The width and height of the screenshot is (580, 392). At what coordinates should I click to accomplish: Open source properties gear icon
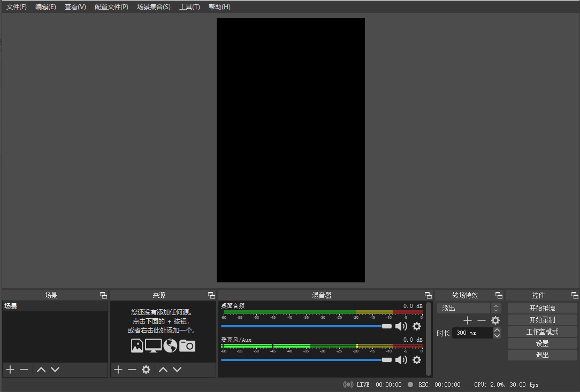pyautogui.click(x=146, y=370)
